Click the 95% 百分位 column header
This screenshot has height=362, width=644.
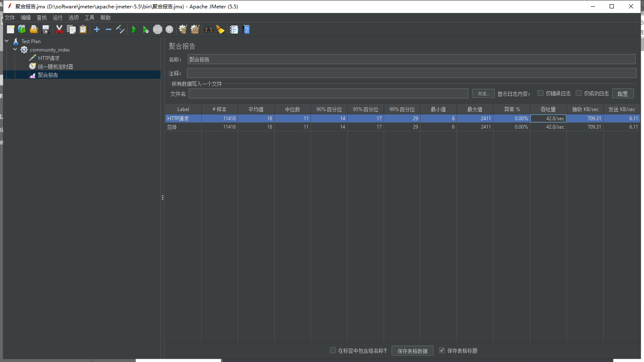point(366,109)
